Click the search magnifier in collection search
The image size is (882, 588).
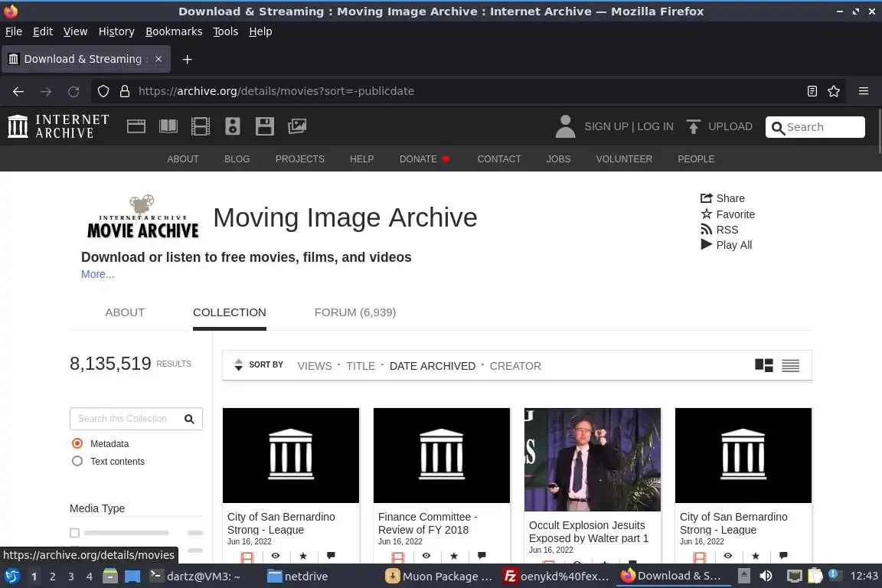tap(190, 419)
